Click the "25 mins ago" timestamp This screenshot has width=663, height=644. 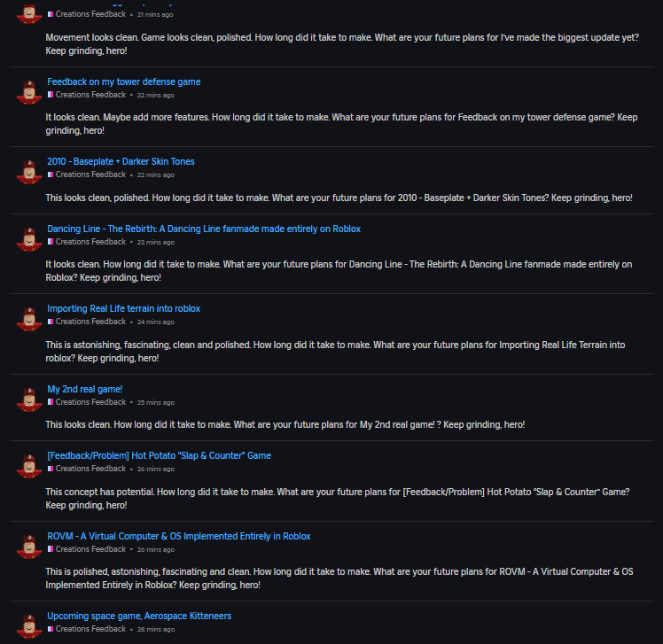pos(156,402)
